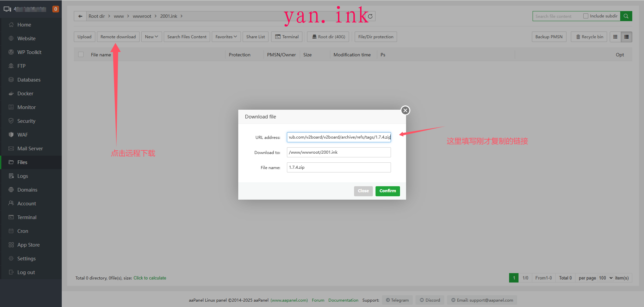
Task: Switch to grid icon view
Action: point(615,37)
